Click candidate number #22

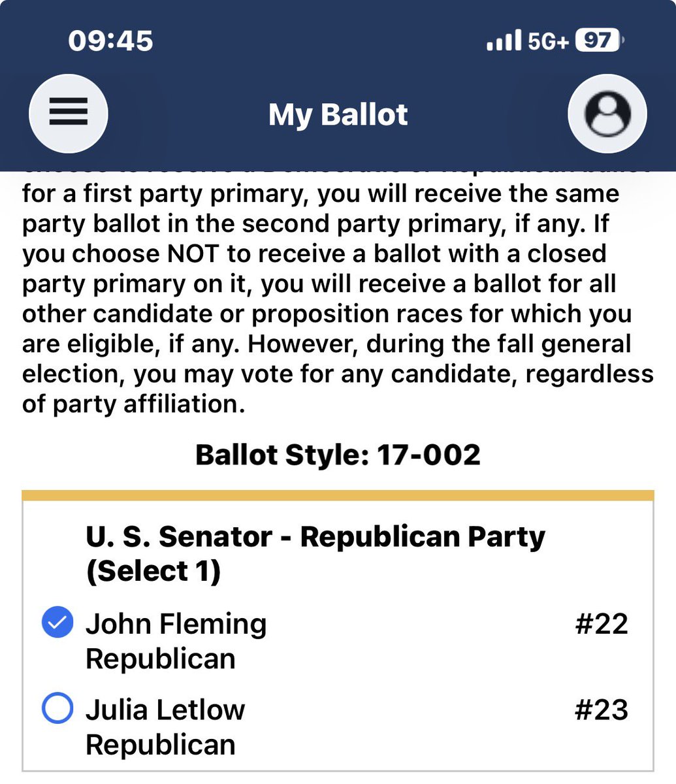coord(602,624)
